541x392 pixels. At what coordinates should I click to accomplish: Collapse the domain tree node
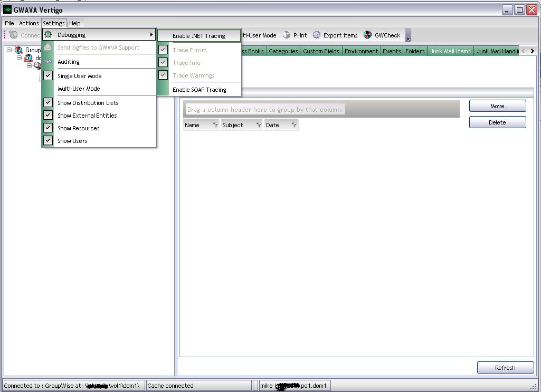point(20,58)
